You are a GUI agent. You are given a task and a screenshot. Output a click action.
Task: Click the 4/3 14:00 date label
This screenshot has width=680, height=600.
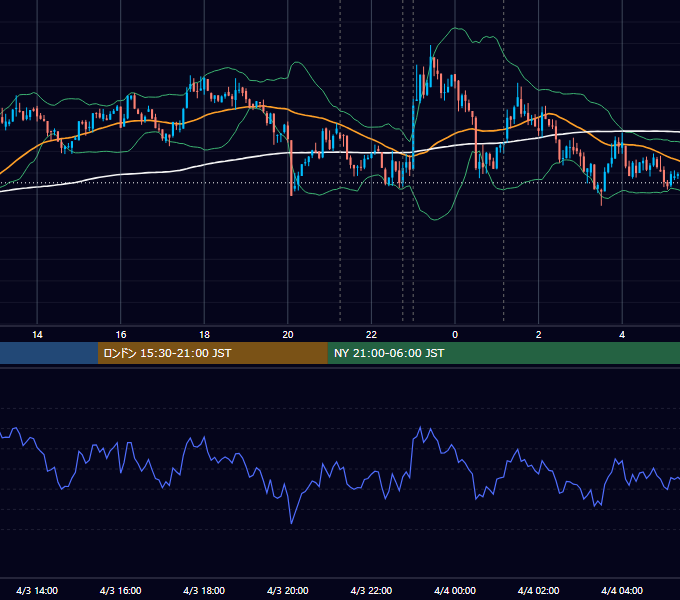[37, 590]
